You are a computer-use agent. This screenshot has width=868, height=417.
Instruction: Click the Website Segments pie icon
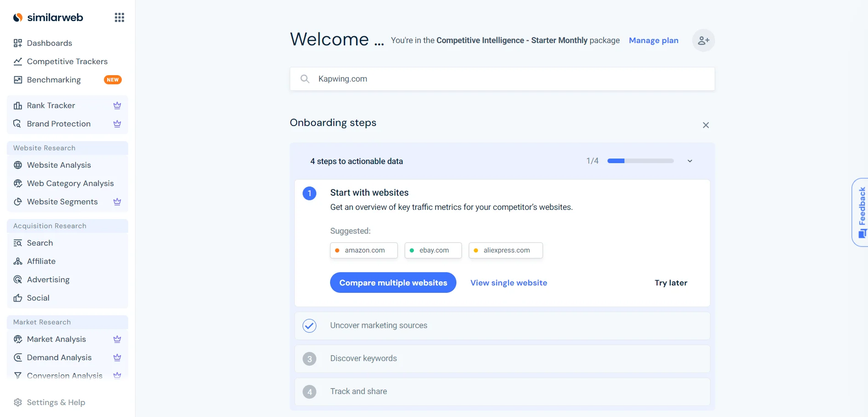tap(18, 202)
